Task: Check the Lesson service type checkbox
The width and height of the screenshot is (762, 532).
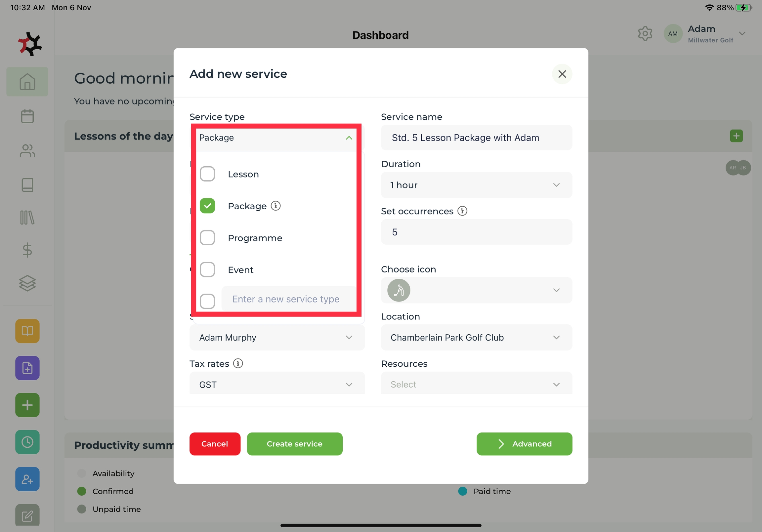Action: 207,174
